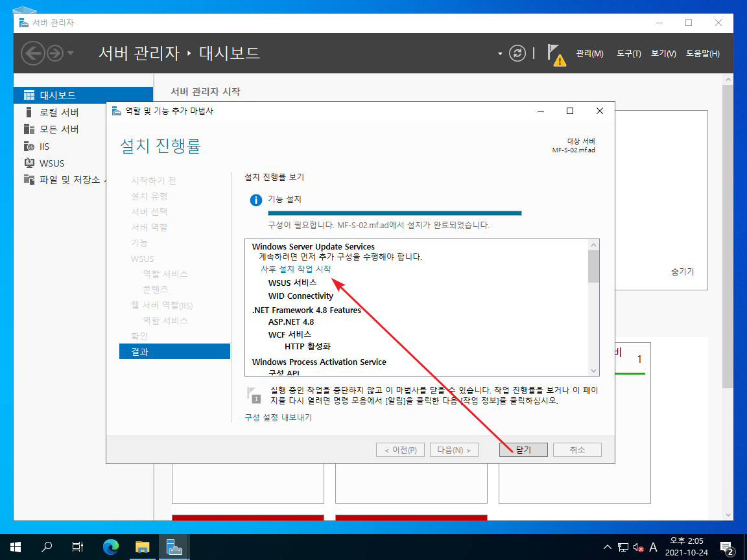Click the installation progress bar

click(x=394, y=213)
